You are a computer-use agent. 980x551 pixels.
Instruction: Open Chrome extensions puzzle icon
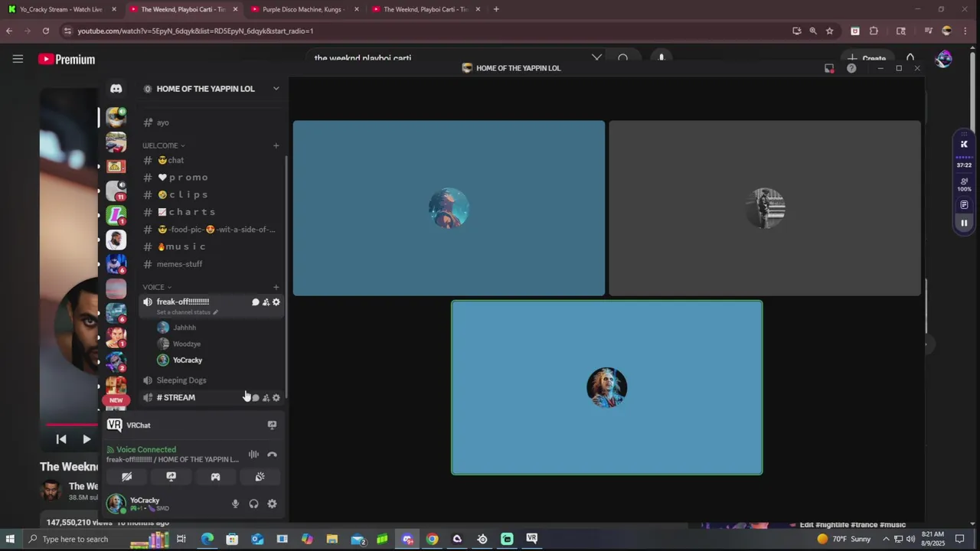click(x=874, y=31)
